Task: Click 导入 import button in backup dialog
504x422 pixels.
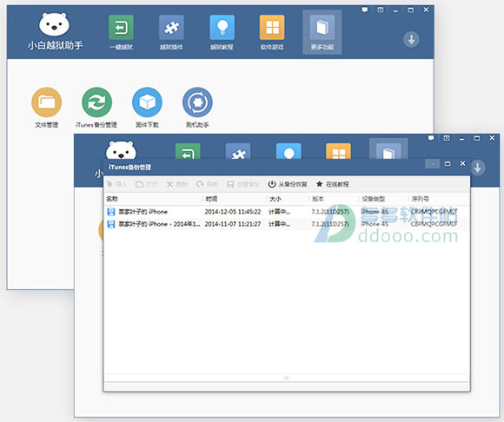Action: (116, 184)
